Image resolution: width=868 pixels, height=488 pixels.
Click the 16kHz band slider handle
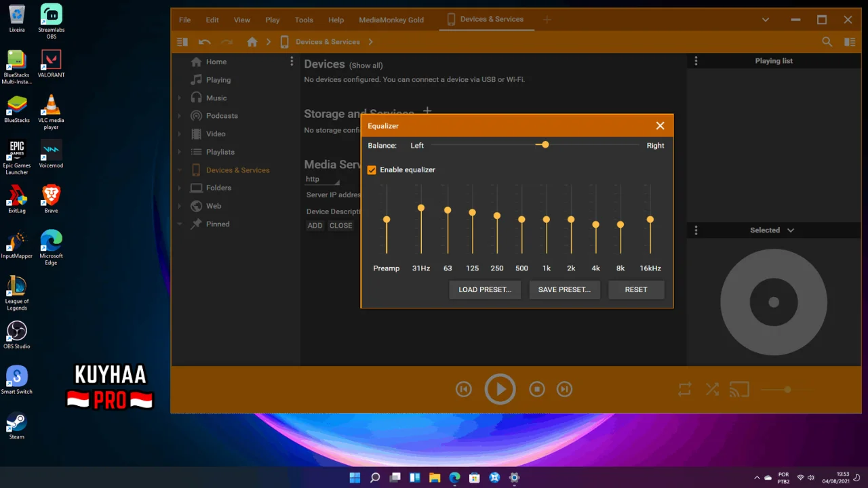[650, 220]
